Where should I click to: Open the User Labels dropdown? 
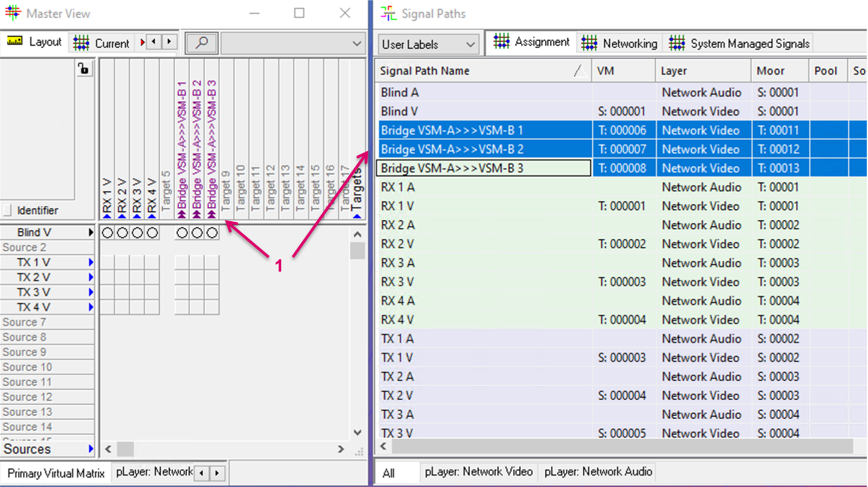[x=428, y=44]
